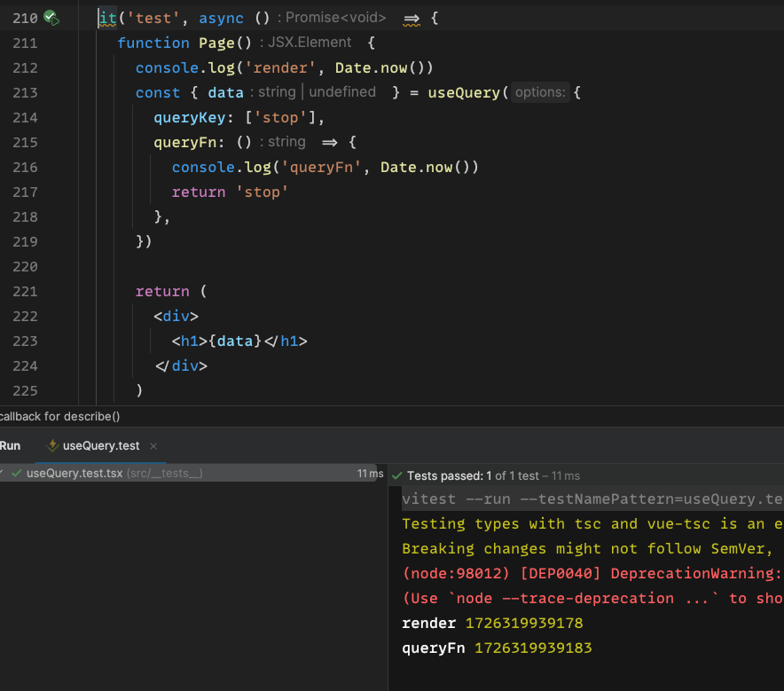Click the JSX.Element inlay hint
This screenshot has height=691, width=784.
[310, 43]
